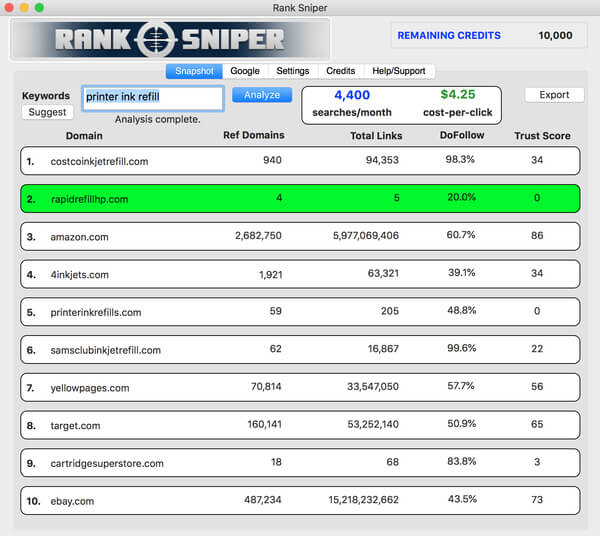
Task: Select the 4inkjets.com result
Action: 300,274
